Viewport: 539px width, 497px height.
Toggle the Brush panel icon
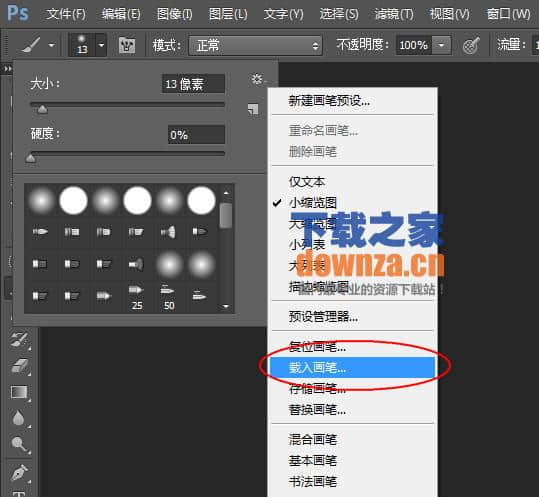click(127, 45)
